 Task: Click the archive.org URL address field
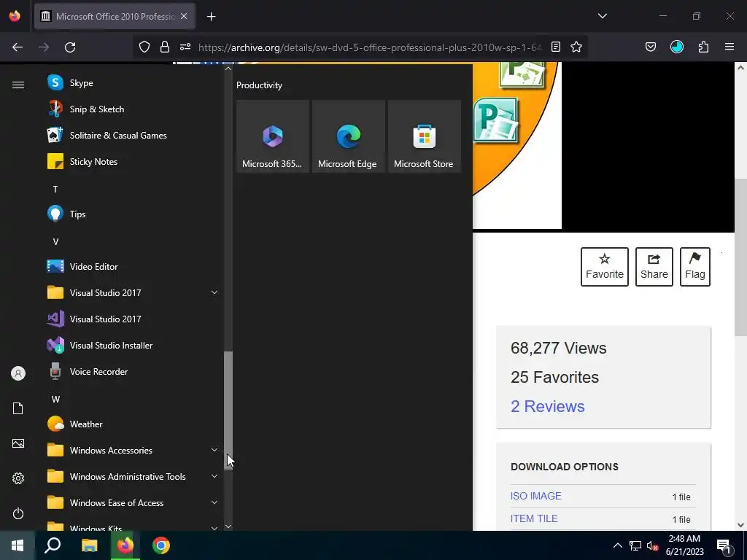(370, 47)
